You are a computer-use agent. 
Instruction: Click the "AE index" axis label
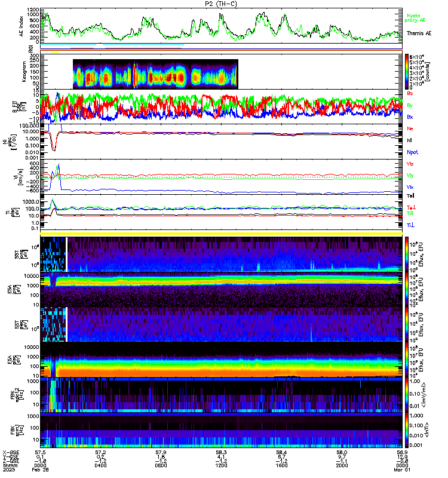click(x=21, y=26)
